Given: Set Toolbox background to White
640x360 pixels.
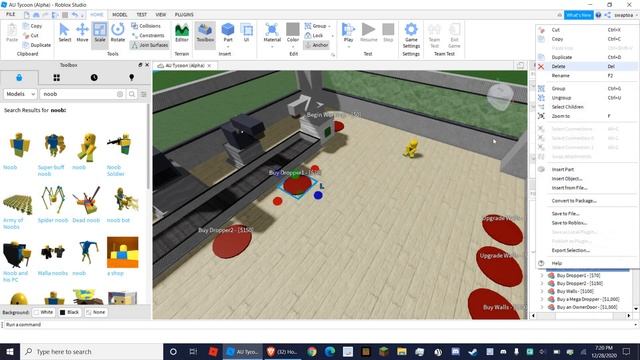Looking at the screenshot, I should pyautogui.click(x=43, y=312).
